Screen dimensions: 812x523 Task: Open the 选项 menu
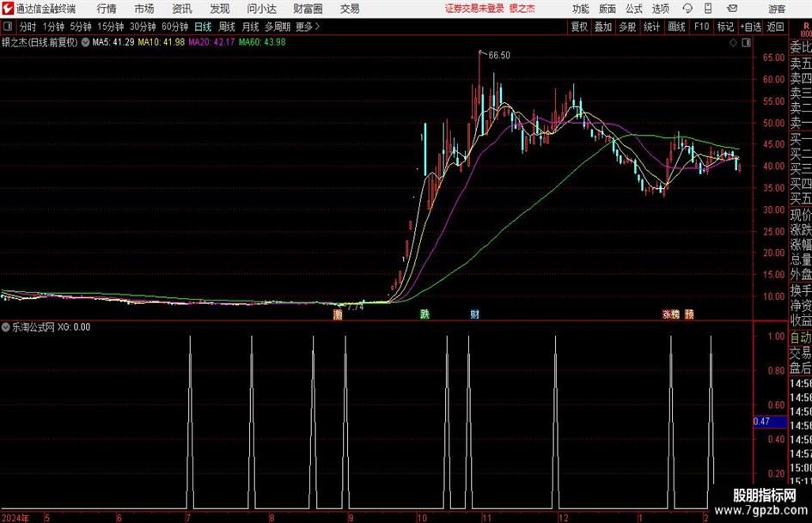point(660,9)
